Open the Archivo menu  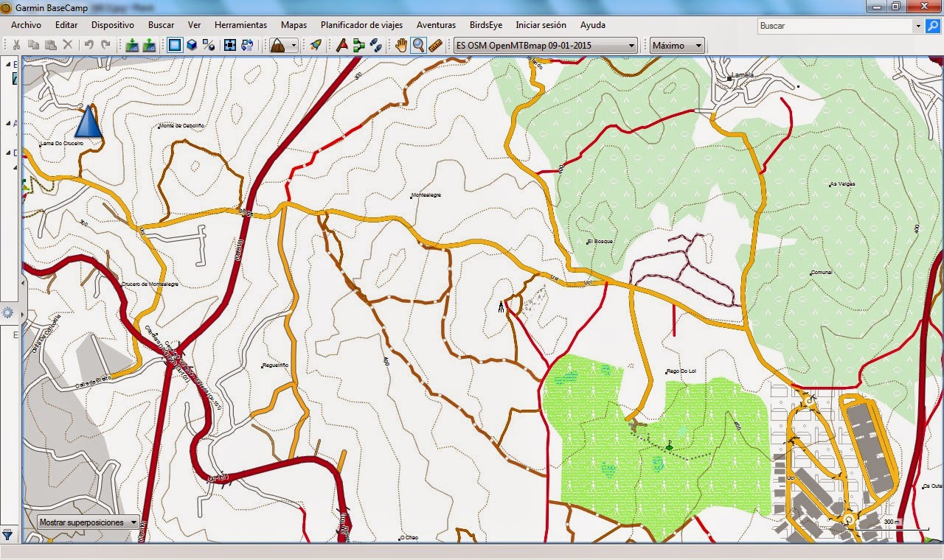(x=26, y=25)
